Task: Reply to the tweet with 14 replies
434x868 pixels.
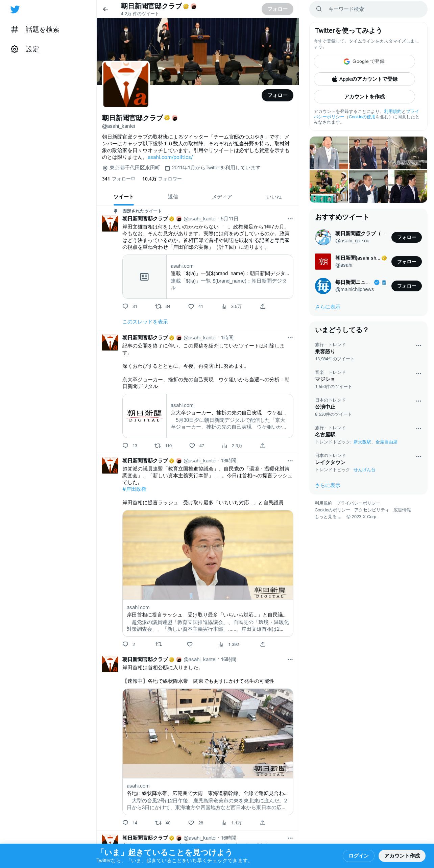Action: pyautogui.click(x=130, y=823)
